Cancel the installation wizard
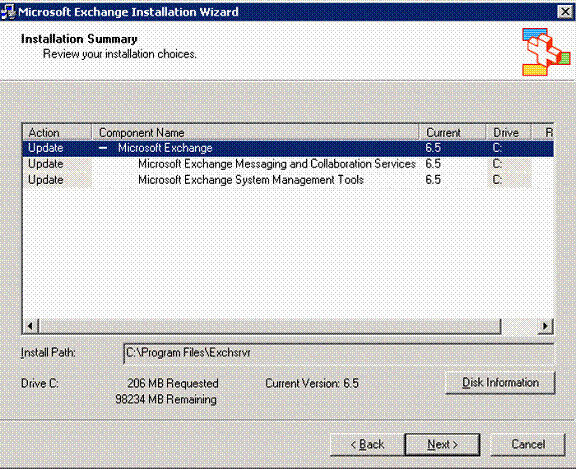 tap(528, 444)
